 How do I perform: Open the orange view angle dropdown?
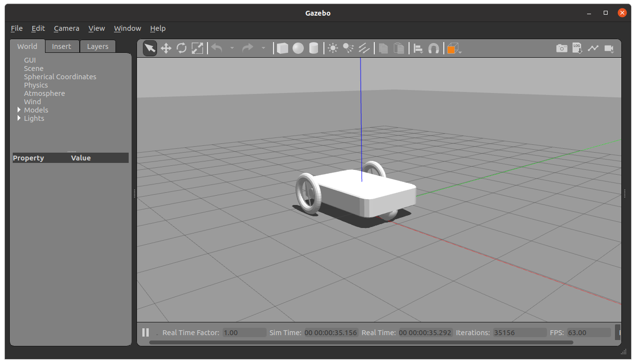point(454,48)
